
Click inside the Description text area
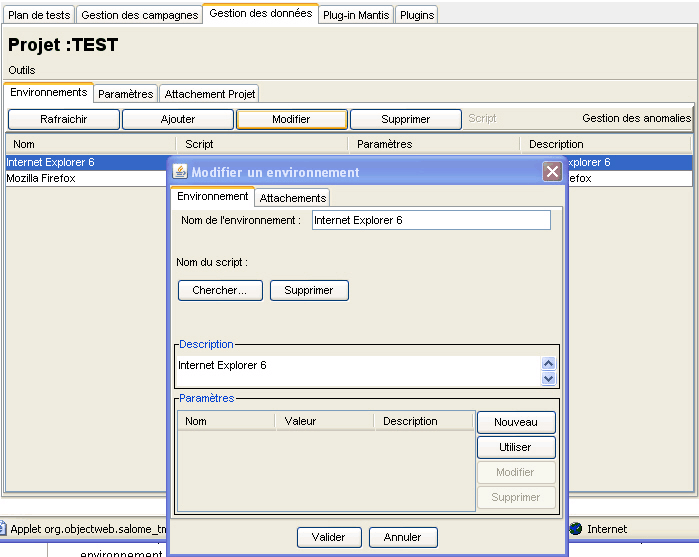pyautogui.click(x=358, y=371)
